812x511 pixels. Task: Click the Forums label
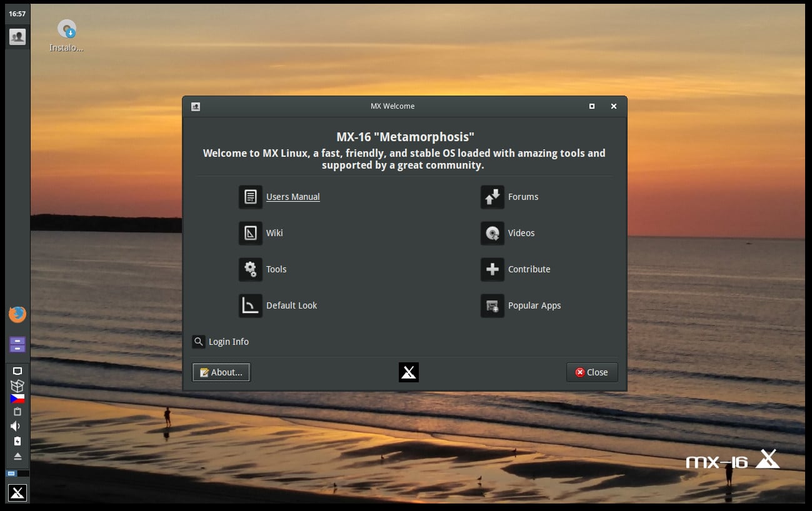point(523,197)
